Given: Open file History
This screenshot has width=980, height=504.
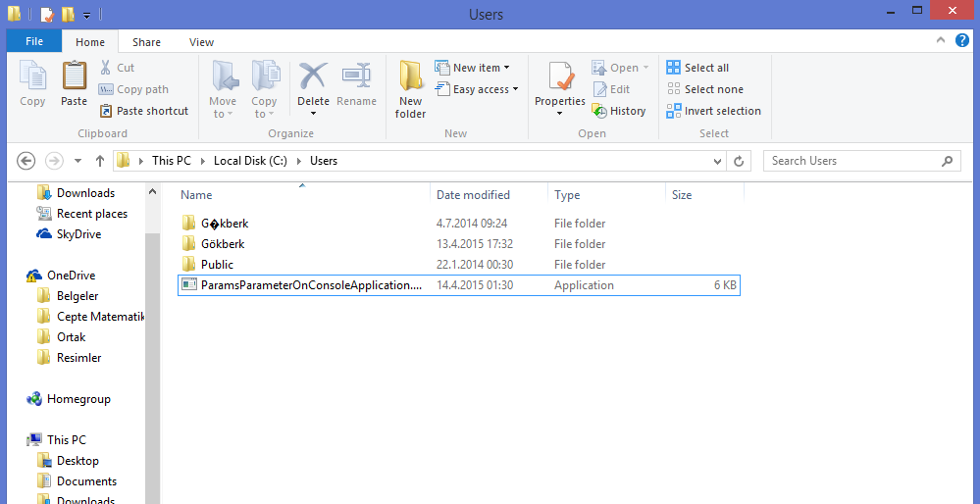Looking at the screenshot, I should pyautogui.click(x=619, y=111).
